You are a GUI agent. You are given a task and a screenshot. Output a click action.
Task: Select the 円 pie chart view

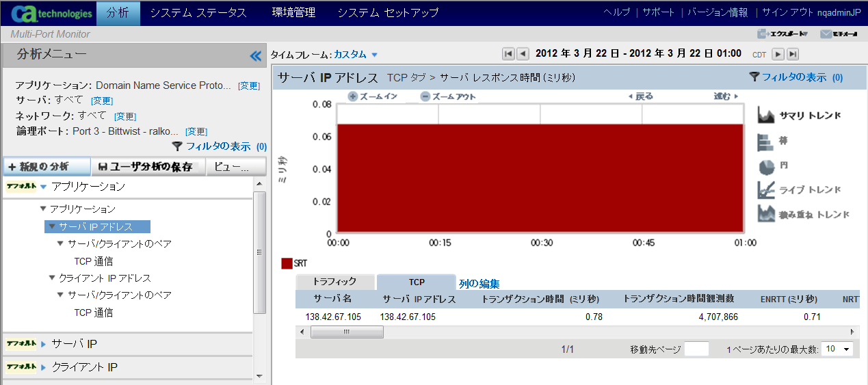[773, 166]
